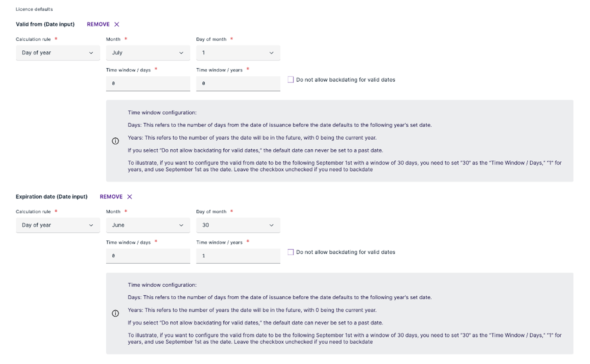Open the Calculation rule dropdown showing Day of year
The height and width of the screenshot is (364, 590).
click(58, 53)
